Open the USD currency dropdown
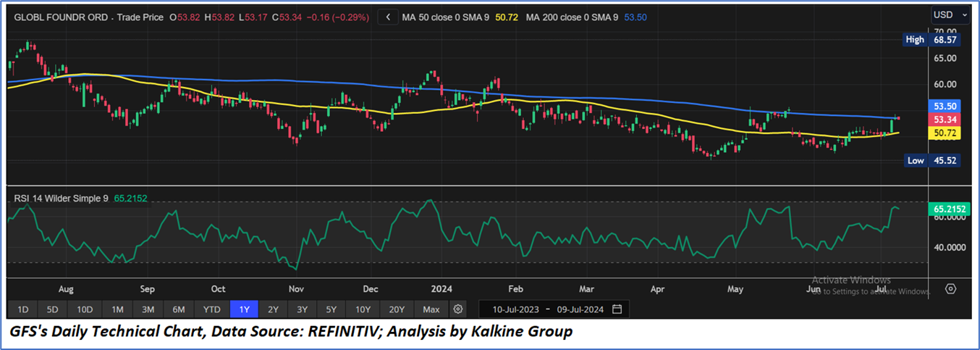Viewport: 980px width, 350px height. (x=950, y=14)
